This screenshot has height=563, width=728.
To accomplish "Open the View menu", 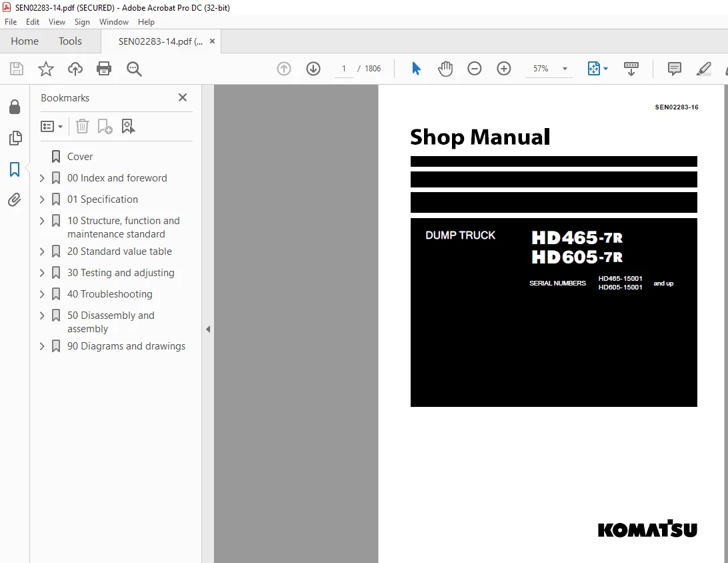I will [x=57, y=22].
